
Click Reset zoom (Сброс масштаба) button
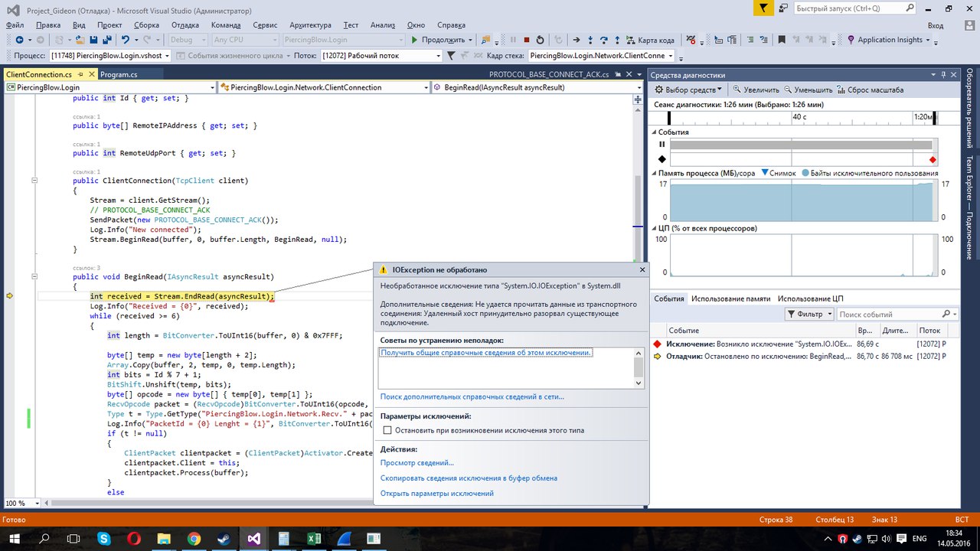click(x=870, y=90)
